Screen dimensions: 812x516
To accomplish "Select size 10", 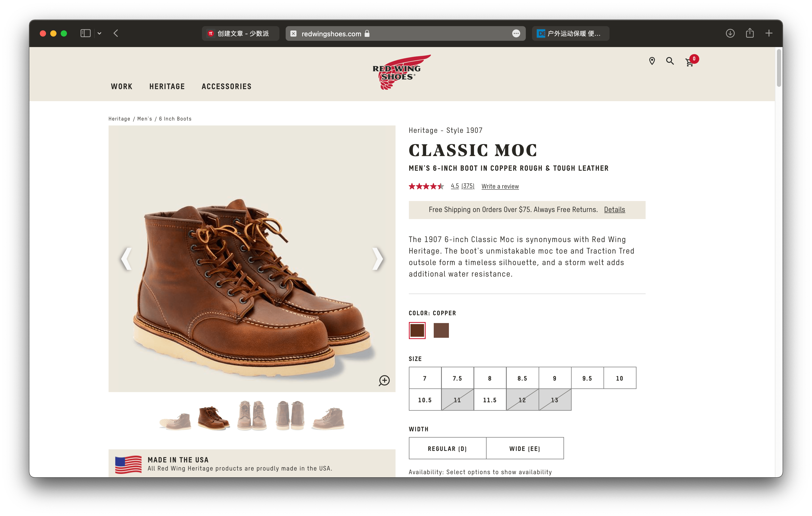I will tap(620, 378).
